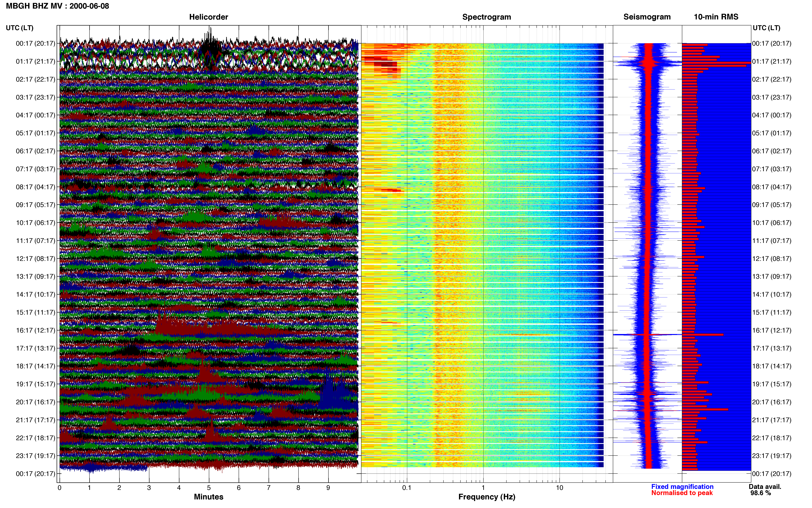The width and height of the screenshot is (812, 508).
Task: Click left time label 20:17 (16:17)
Action: [x=36, y=402]
